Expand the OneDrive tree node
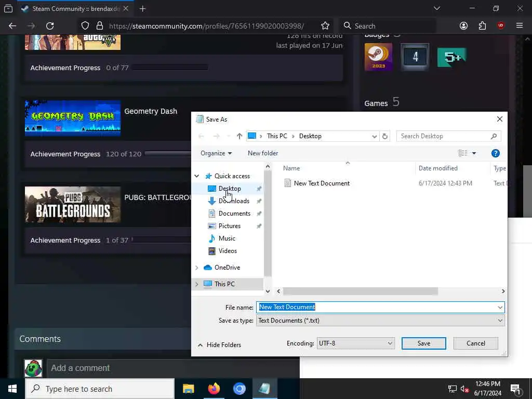The width and height of the screenshot is (532, 399). pyautogui.click(x=197, y=268)
